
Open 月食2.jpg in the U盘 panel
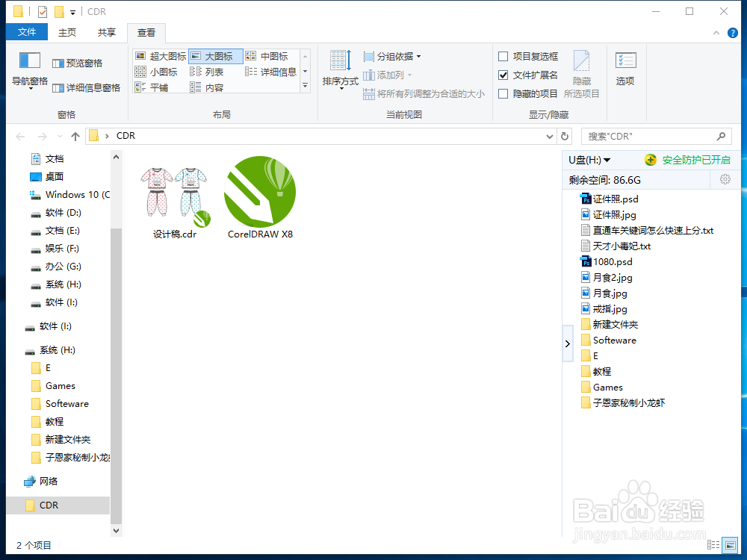(x=607, y=278)
